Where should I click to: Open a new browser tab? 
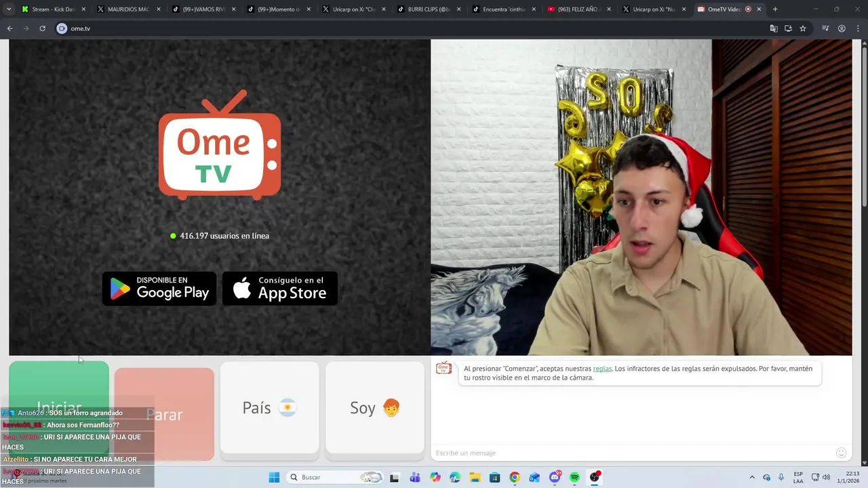click(x=775, y=9)
